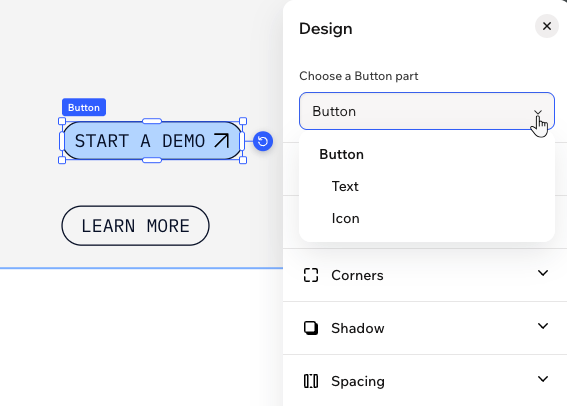The image size is (567, 406).
Task: Click the Shadow section icon
Action: [x=311, y=328]
